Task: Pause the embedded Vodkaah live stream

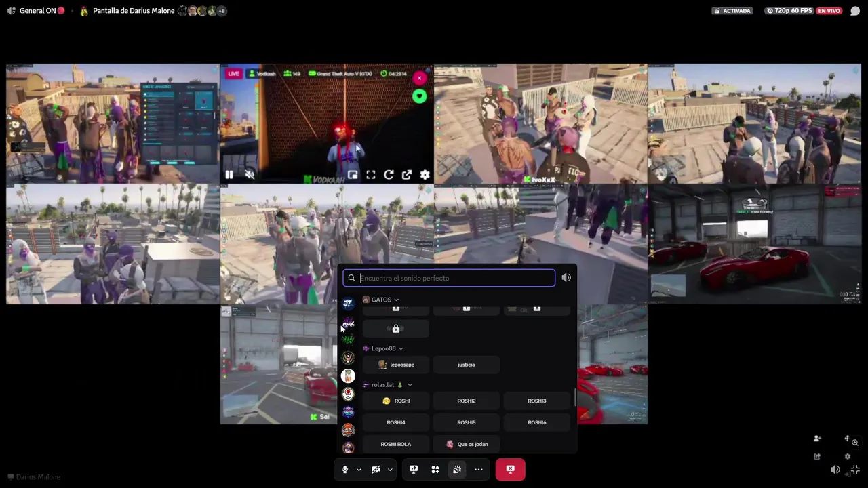Action: coord(229,175)
